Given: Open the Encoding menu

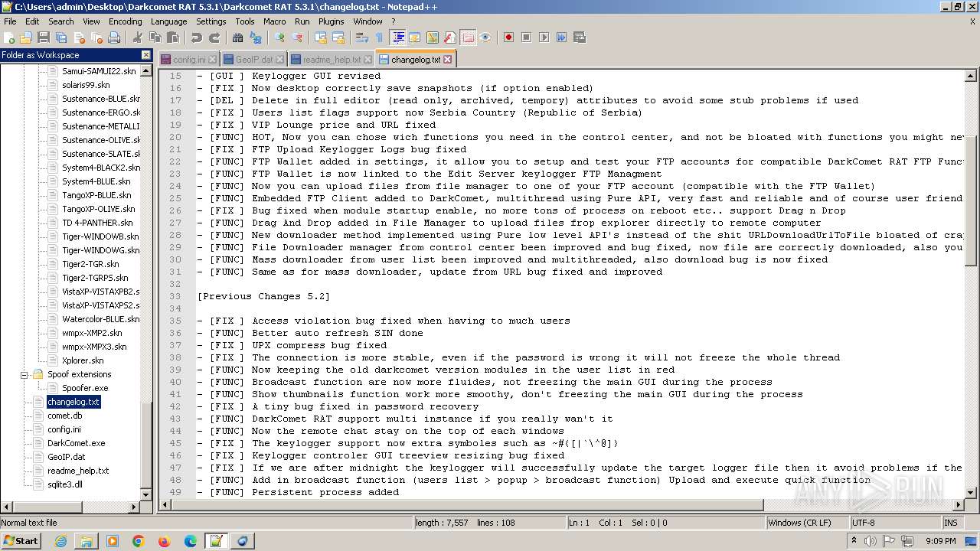Looking at the screenshot, I should click(x=126, y=21).
